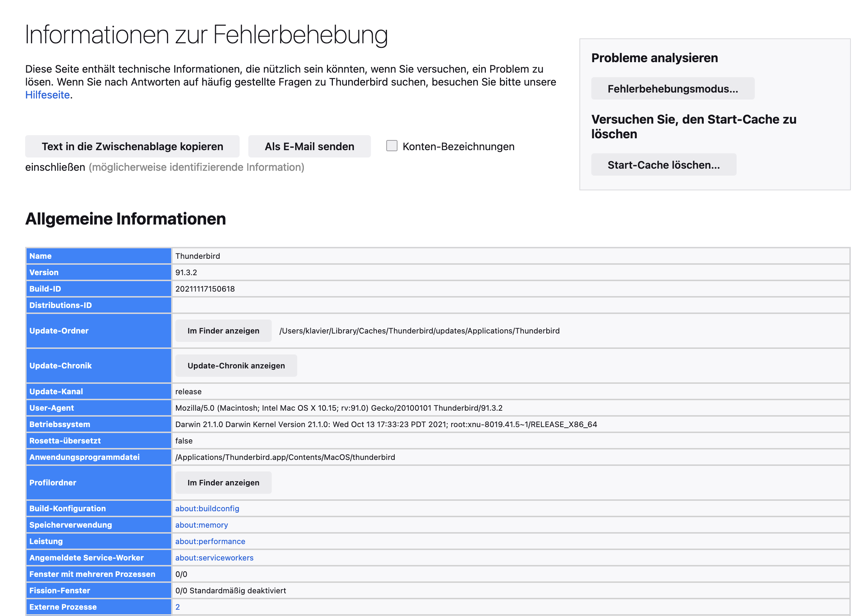The height and width of the screenshot is (616, 862).
Task: Open the Hilfeseite link
Action: coord(48,95)
